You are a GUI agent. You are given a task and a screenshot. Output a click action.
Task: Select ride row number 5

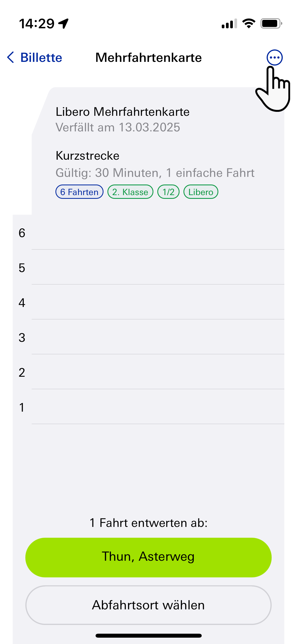148,267
